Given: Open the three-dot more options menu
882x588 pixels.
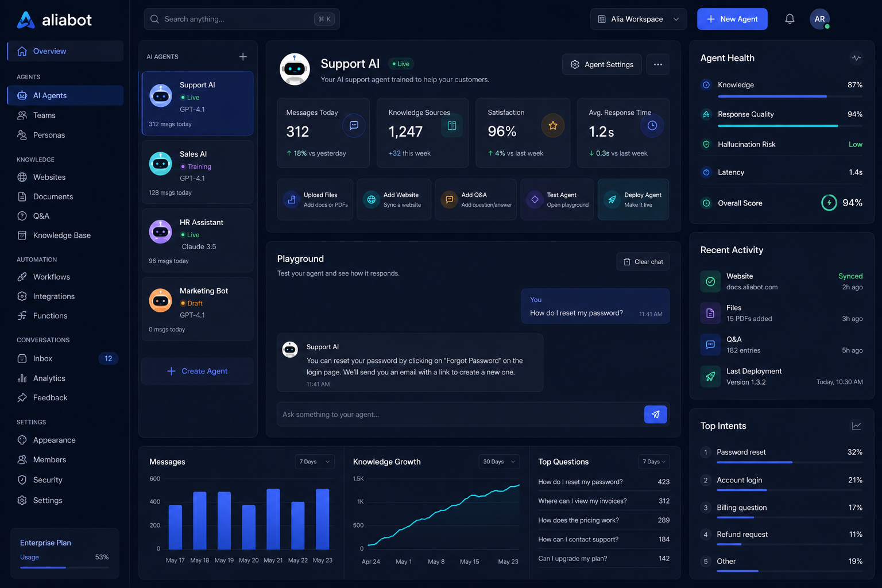Looking at the screenshot, I should [658, 64].
